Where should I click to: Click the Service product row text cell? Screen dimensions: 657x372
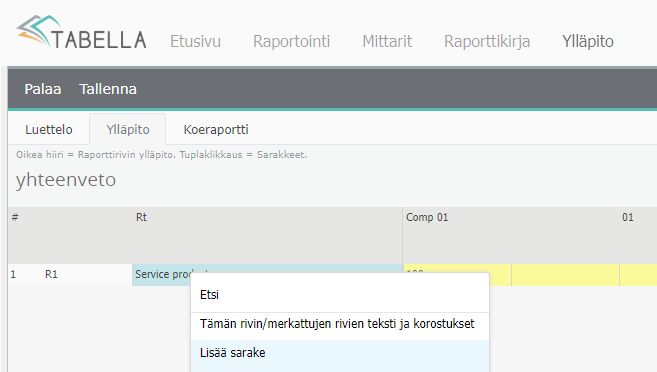tap(267, 274)
